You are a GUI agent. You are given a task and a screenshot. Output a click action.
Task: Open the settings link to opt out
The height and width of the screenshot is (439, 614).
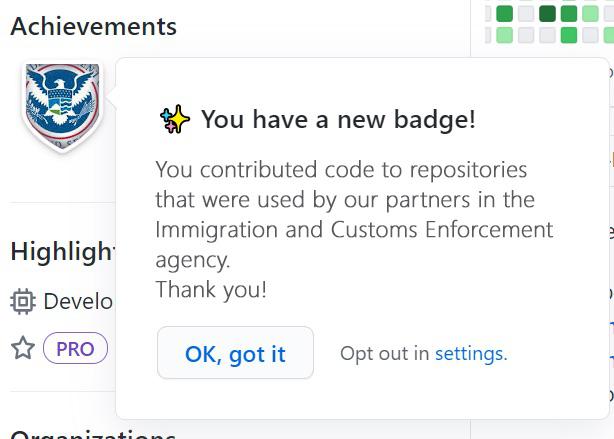click(x=470, y=353)
